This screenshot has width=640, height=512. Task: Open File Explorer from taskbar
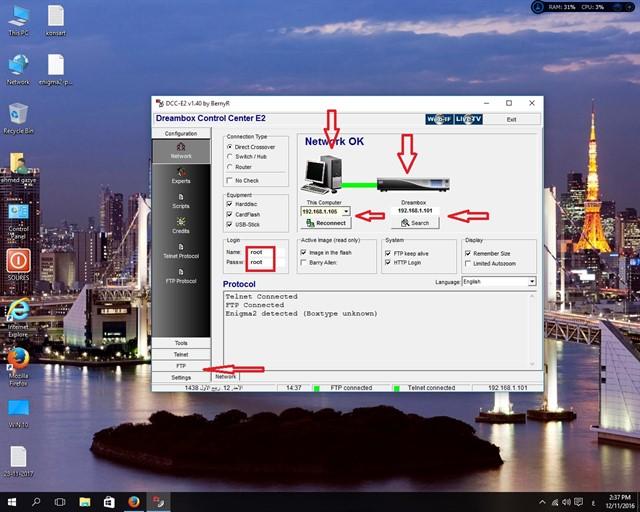(x=85, y=502)
